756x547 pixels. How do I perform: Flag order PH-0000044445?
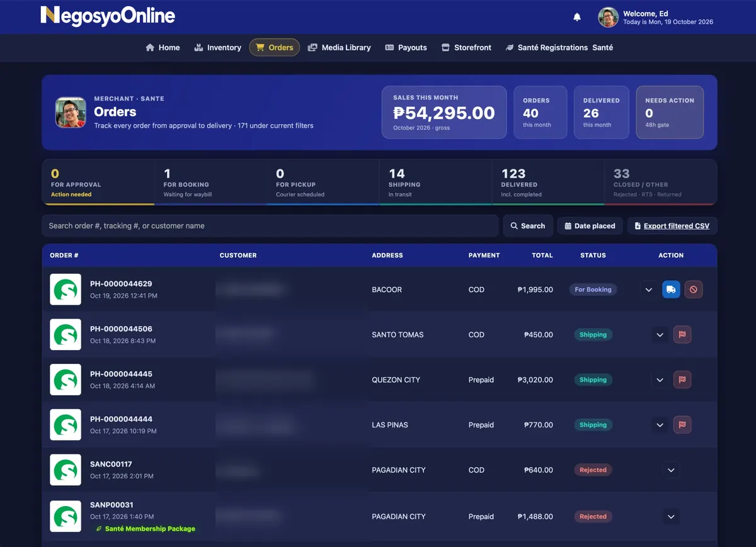[x=682, y=380]
